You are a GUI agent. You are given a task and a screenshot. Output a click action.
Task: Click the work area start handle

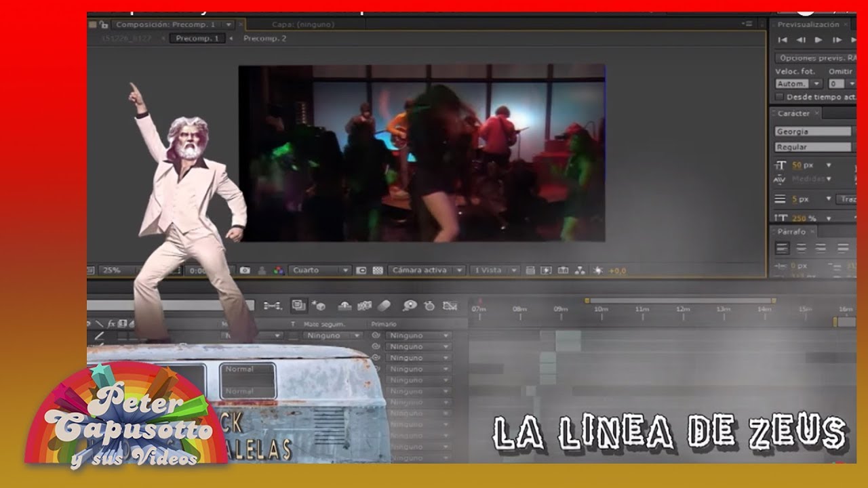(x=587, y=300)
